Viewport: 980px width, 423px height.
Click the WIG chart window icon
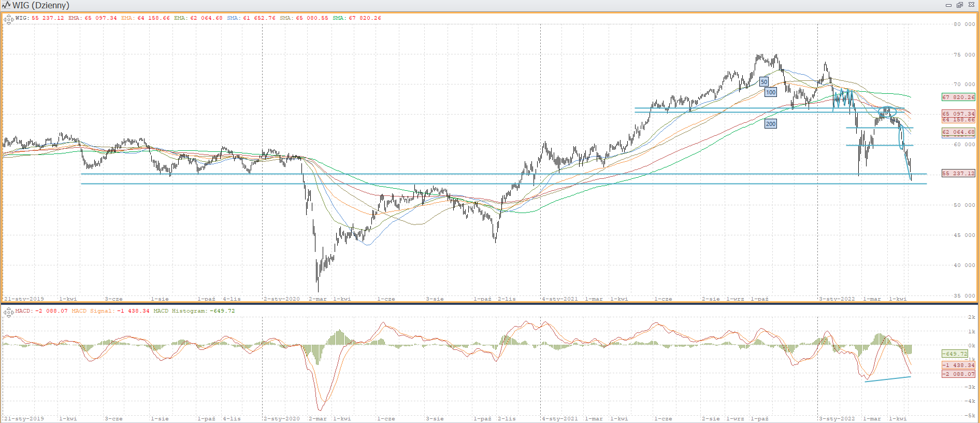6,5
